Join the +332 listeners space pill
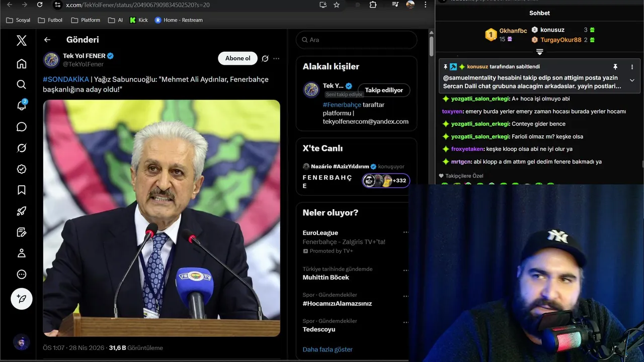Screen dimensions: 644x362 (x=386, y=180)
